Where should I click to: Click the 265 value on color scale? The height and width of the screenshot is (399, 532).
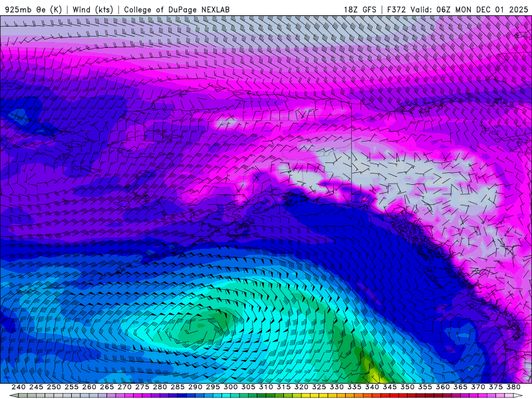pyautogui.click(x=107, y=387)
